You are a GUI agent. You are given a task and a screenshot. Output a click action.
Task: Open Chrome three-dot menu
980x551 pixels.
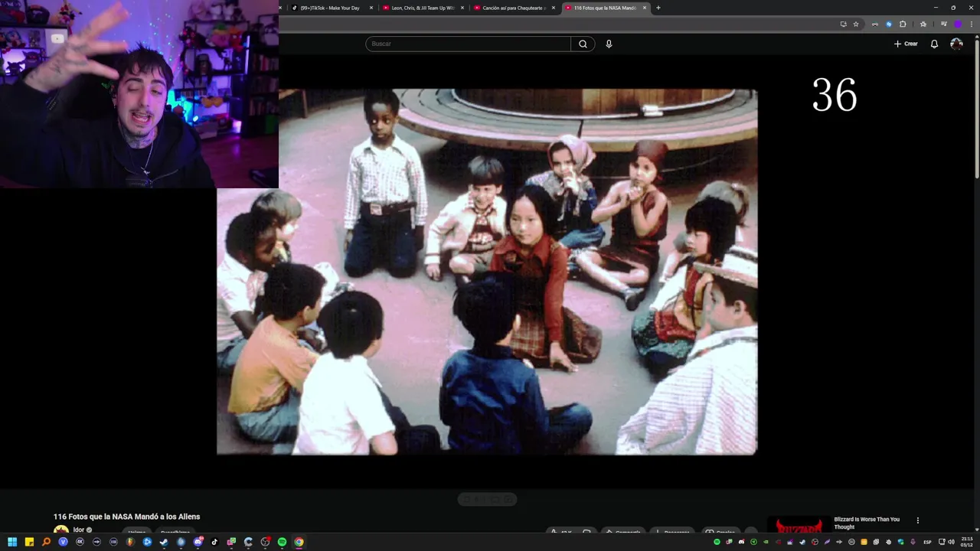[971, 24]
